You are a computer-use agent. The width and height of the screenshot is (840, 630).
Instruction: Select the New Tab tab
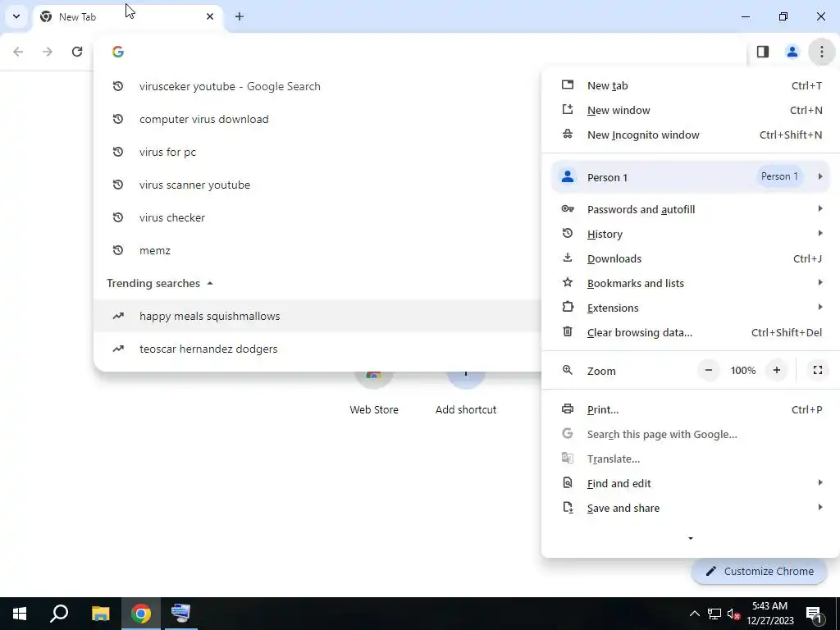pos(127,16)
